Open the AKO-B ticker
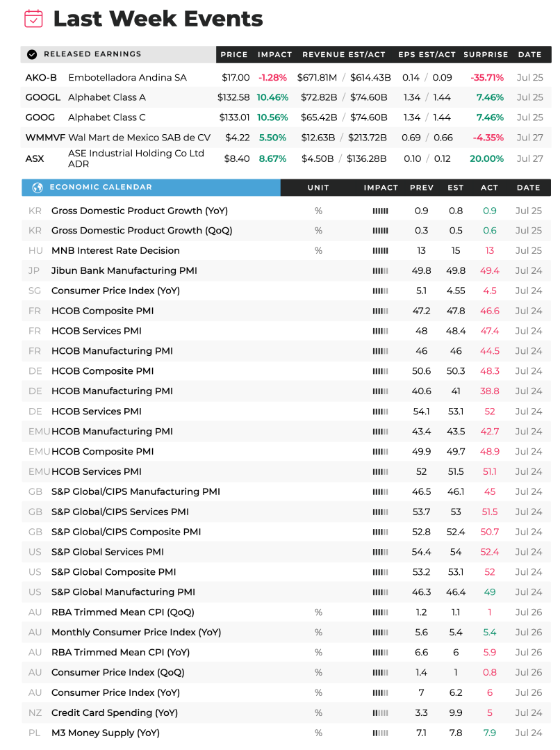 [x=41, y=77]
